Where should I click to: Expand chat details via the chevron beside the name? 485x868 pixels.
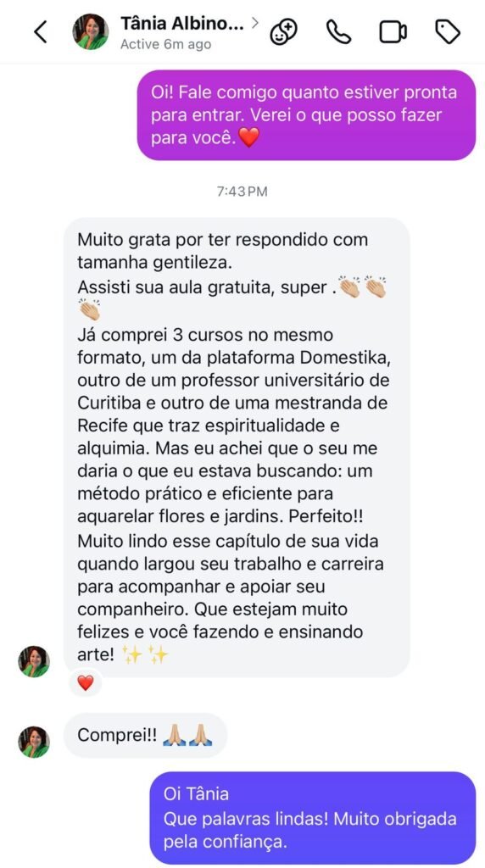[x=255, y=23]
